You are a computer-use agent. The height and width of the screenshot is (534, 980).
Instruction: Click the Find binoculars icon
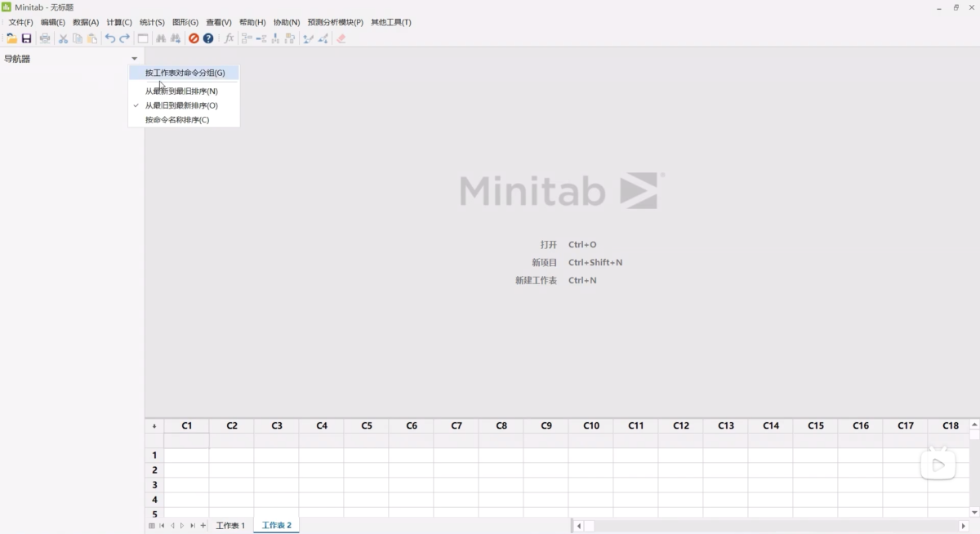[161, 38]
